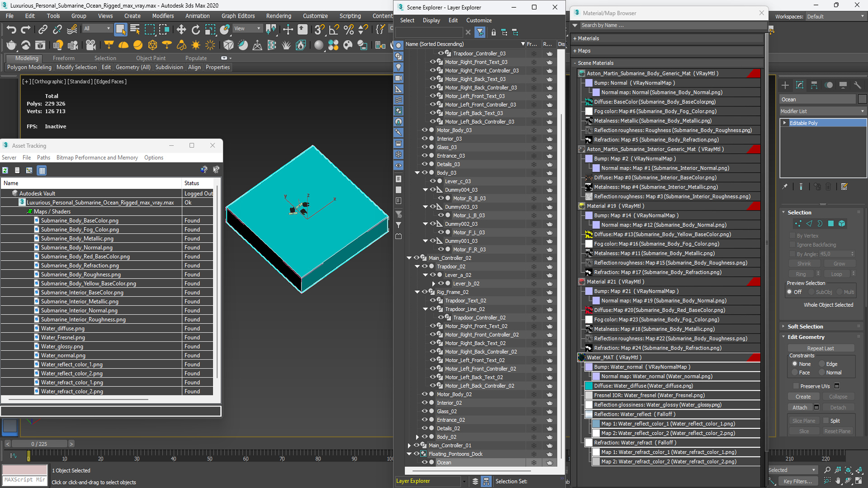Viewport: 868px width, 488px height.
Task: Open Customize menu in Scene Explorer
Action: tap(479, 20)
